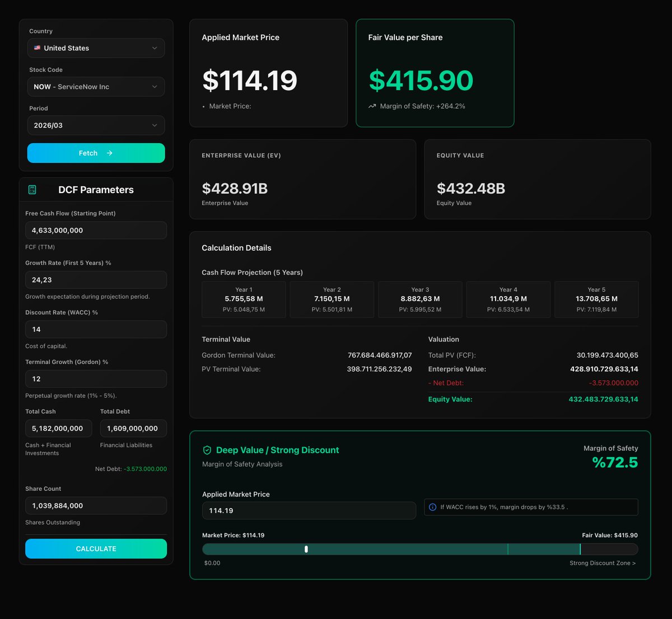Click the Gordon Terminal Value amount 767.684.466.917,07
Image resolution: width=672 pixels, height=619 pixels.
point(380,355)
